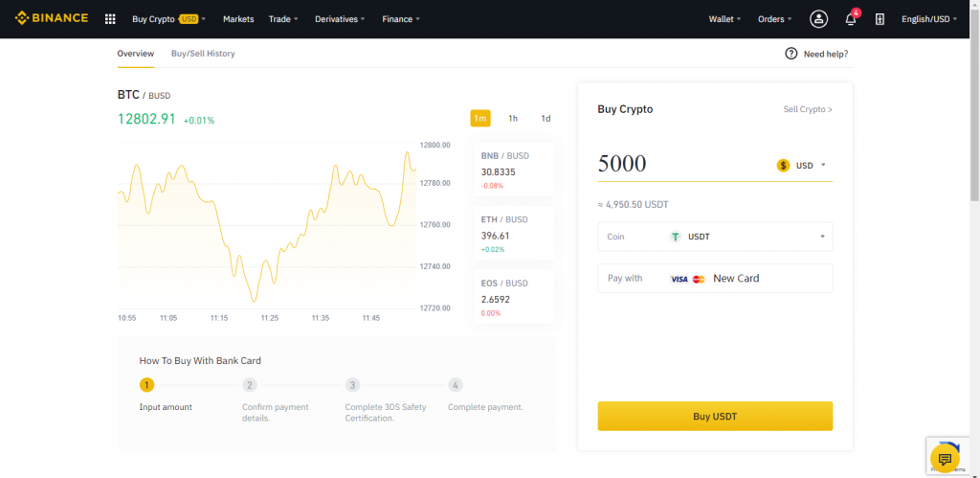980x478 pixels.
Task: Select the 1d chart interval
Action: pyautogui.click(x=546, y=118)
